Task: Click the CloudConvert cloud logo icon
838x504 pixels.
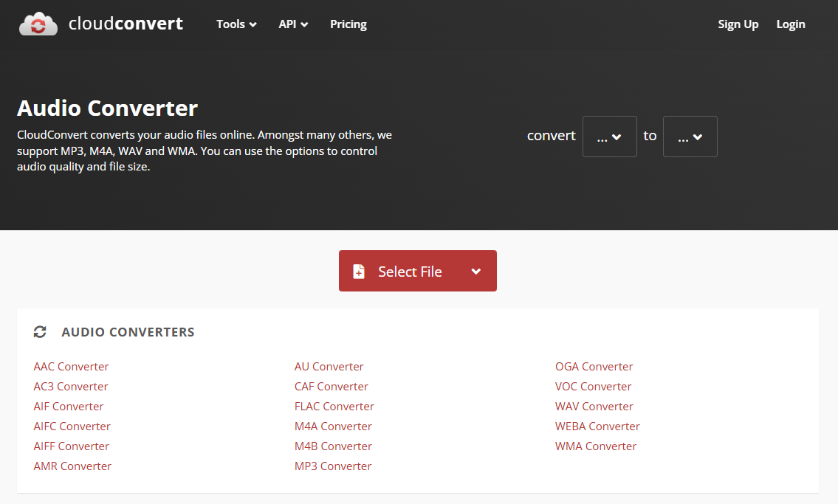Action: point(38,24)
